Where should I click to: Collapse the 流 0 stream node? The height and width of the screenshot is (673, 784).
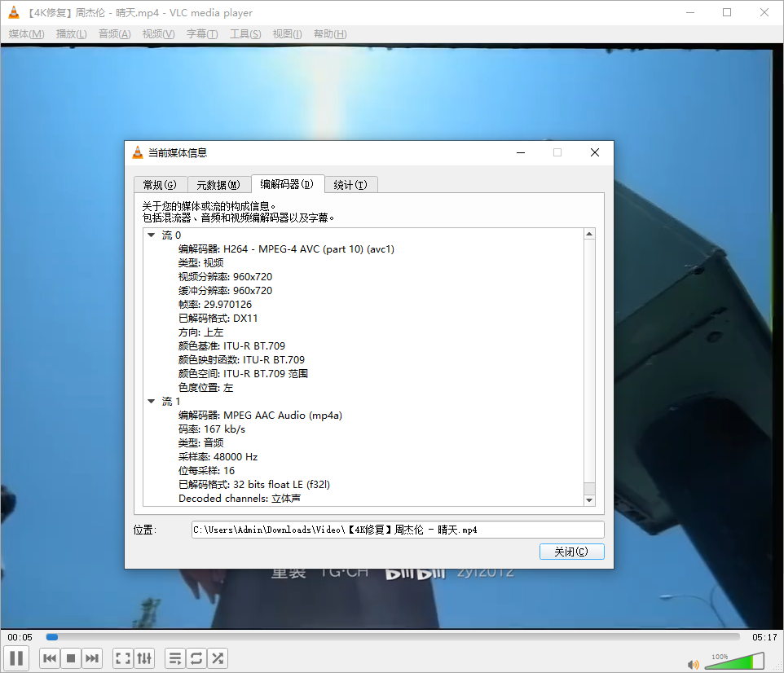point(152,235)
